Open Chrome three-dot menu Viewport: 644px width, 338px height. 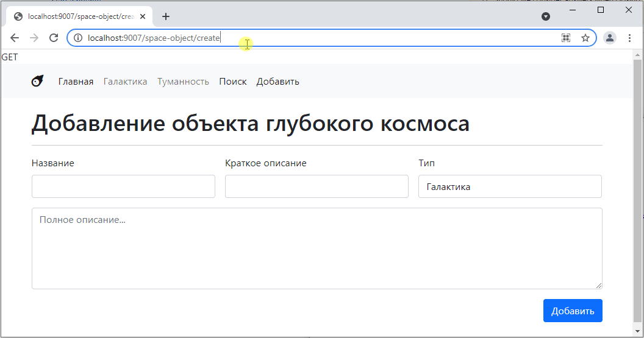tap(629, 38)
